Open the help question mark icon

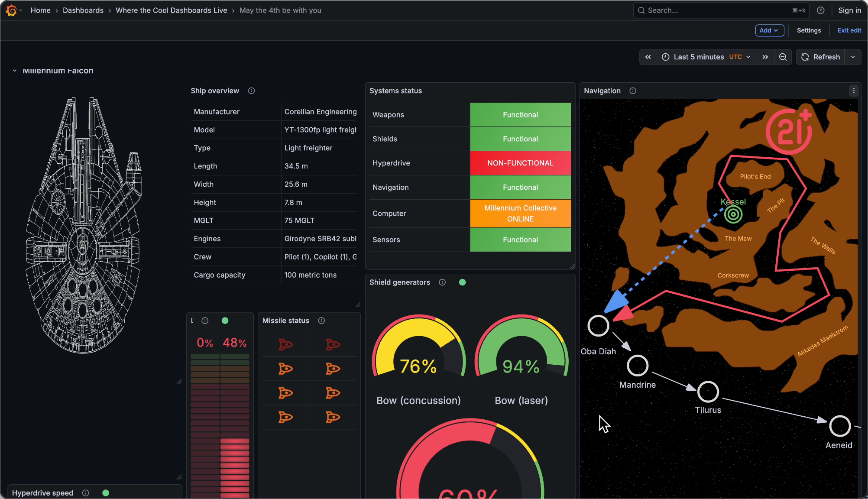820,10
